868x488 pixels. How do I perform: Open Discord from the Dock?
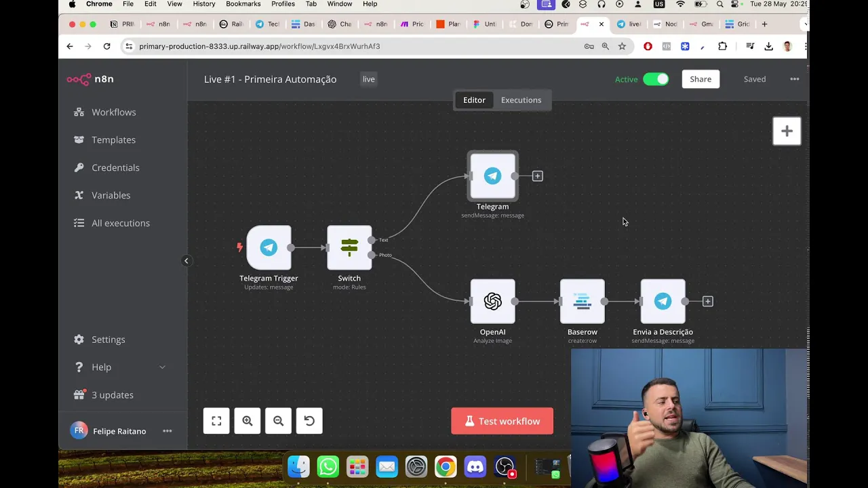pos(475,467)
